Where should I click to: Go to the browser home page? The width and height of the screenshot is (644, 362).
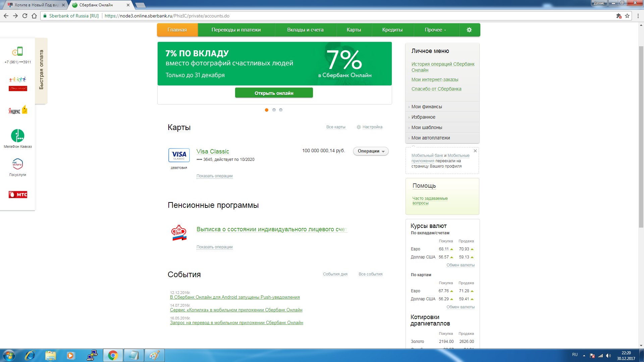click(34, 16)
